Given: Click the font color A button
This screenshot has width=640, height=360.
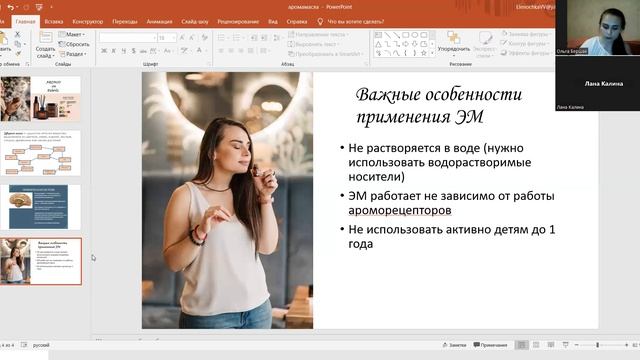Looking at the screenshot, I should click(200, 51).
